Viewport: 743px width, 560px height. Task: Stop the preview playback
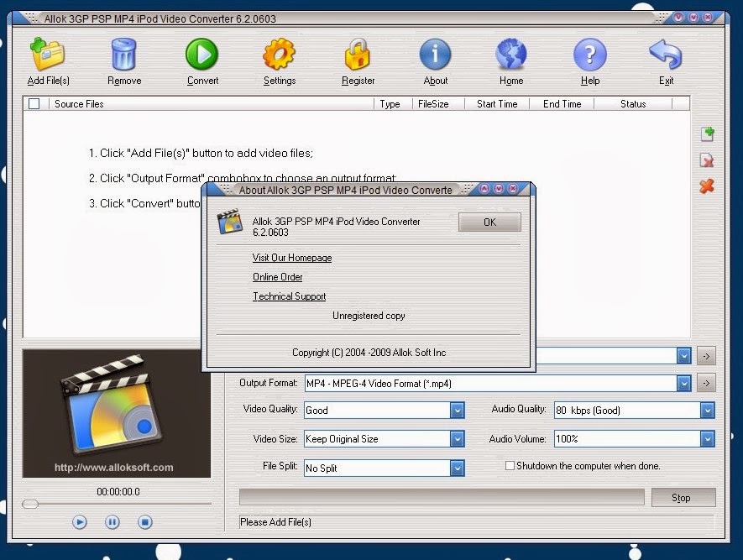(x=145, y=522)
